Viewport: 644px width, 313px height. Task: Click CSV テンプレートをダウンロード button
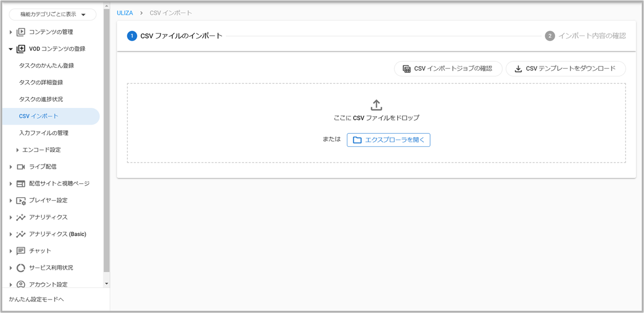click(x=565, y=69)
